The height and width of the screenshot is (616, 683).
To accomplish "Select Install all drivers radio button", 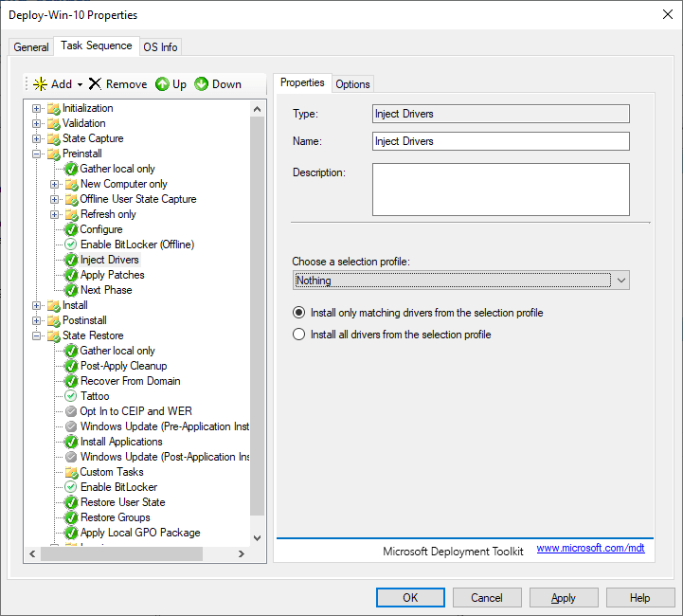I will coord(299,335).
